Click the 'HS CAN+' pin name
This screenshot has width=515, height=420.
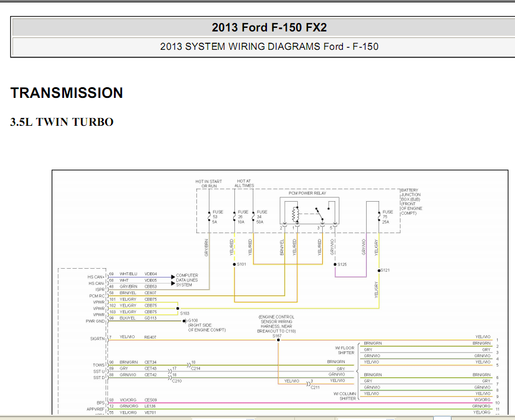tap(96, 277)
